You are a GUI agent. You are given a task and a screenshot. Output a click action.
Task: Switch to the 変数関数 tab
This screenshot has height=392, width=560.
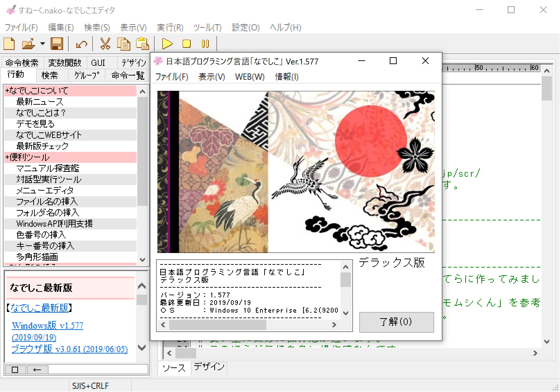[x=65, y=62]
